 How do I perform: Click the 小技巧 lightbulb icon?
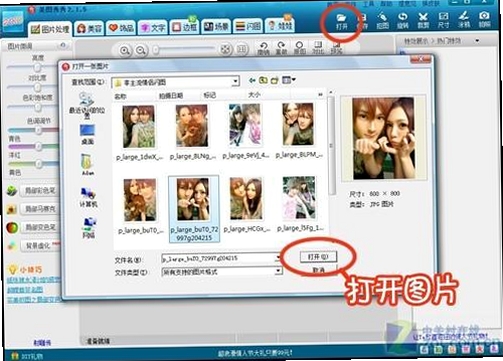tap(12, 269)
